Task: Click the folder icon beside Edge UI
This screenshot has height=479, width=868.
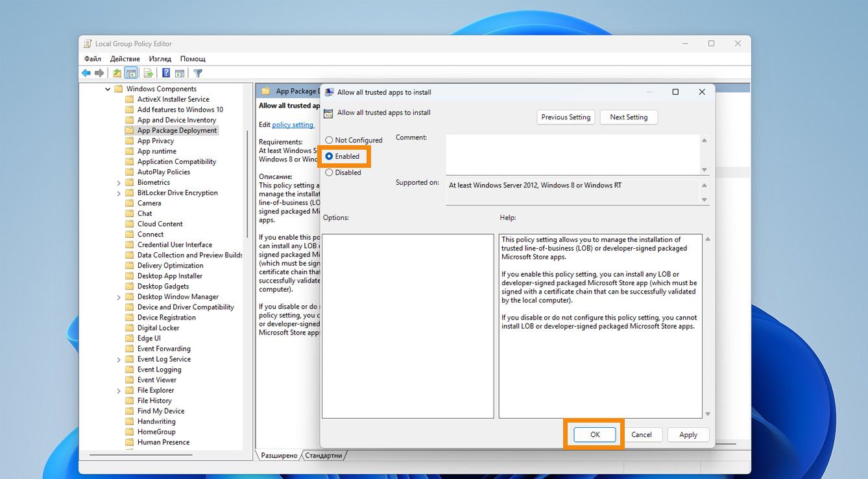Action: pos(129,338)
